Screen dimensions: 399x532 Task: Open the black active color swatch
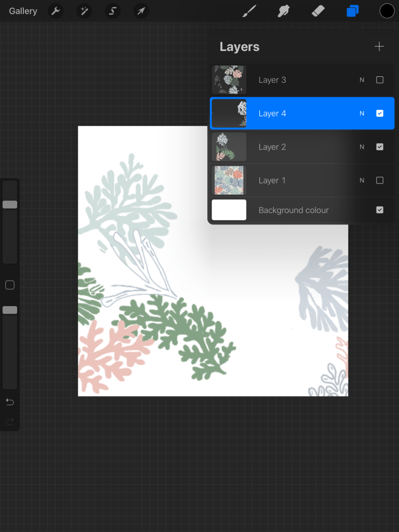tap(387, 11)
